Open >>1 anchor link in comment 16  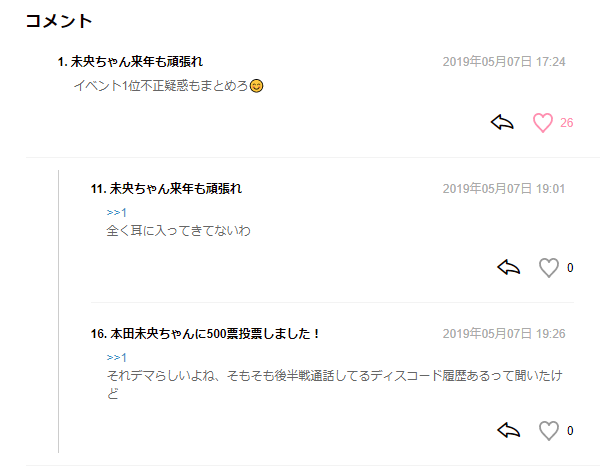pyautogui.click(x=116, y=357)
